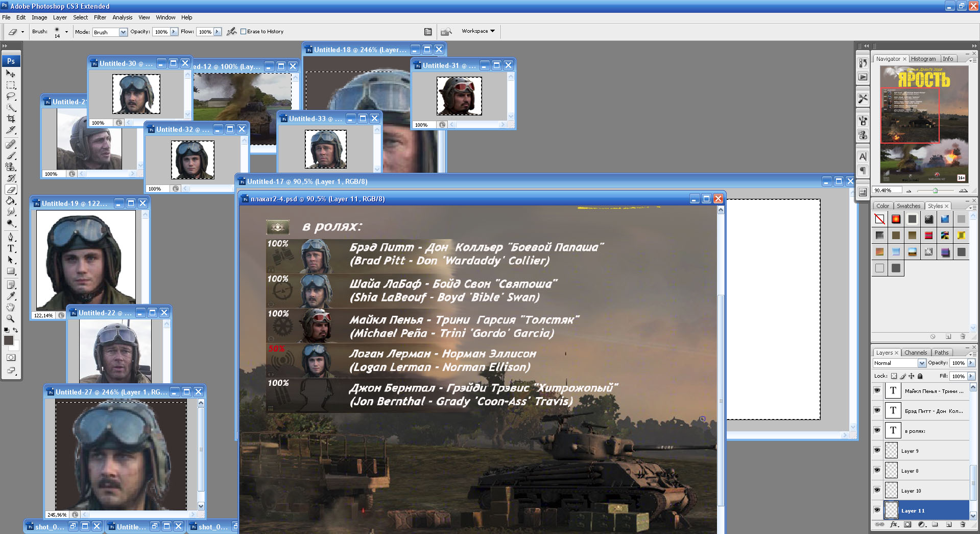Screen dimensions: 980x534
Task: Click the Navigator poster thumbnail
Action: click(x=924, y=124)
